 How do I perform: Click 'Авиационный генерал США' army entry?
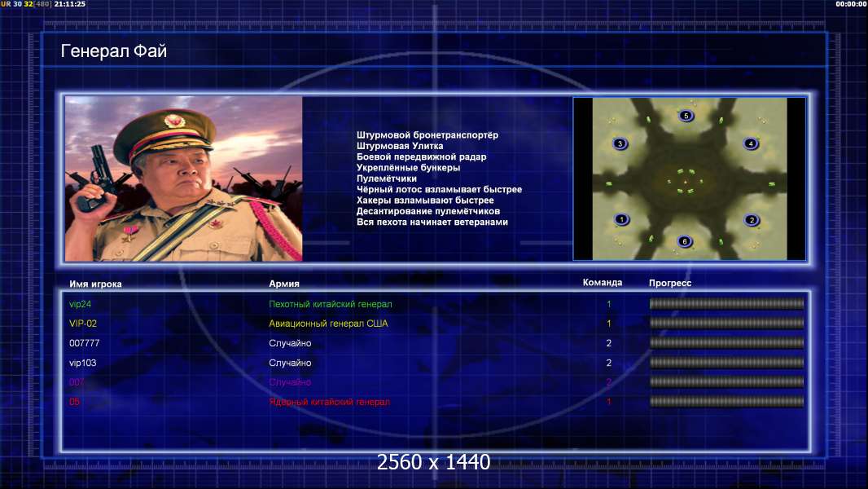(x=328, y=324)
